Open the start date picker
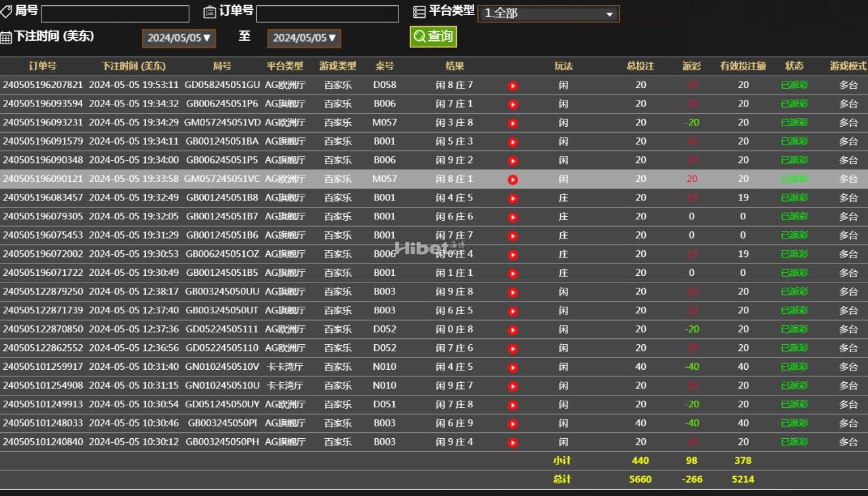The height and width of the screenshot is (496, 868). tap(178, 38)
